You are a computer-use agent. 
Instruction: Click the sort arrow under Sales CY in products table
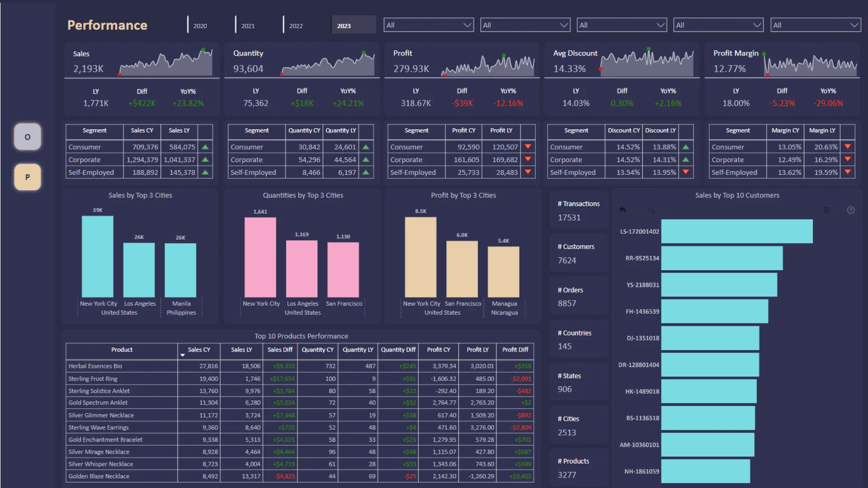pos(183,355)
